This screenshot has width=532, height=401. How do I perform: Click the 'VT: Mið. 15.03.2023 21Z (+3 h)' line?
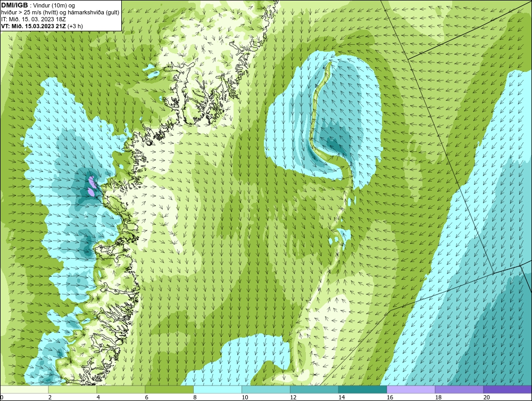pos(42,26)
